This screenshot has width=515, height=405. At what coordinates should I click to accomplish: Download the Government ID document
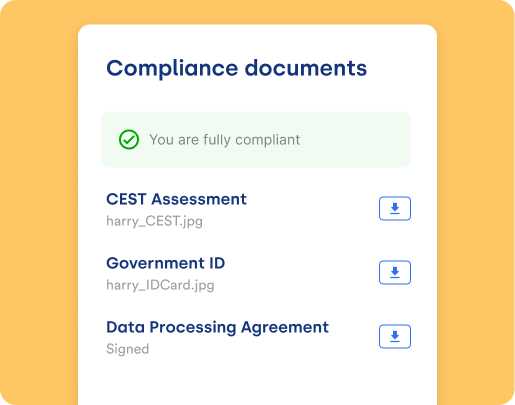[x=395, y=273]
